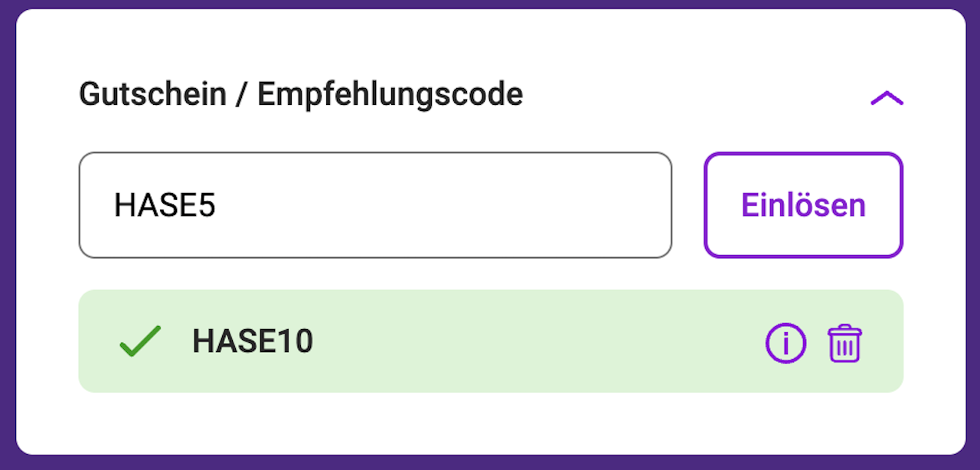This screenshot has height=470, width=980.
Task: Click the Gutschein / Empfehlungscode heading
Action: click(301, 94)
